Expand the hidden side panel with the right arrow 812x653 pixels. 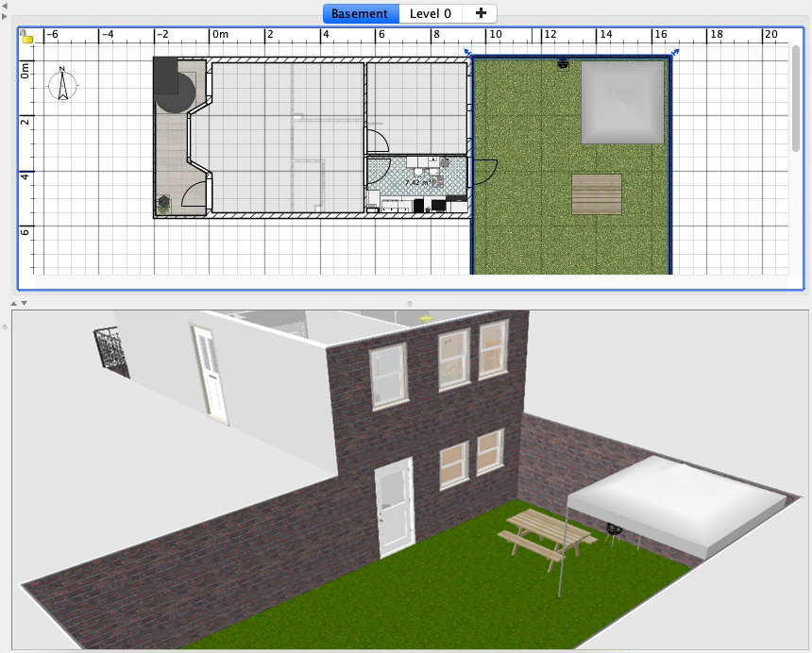(x=4, y=16)
